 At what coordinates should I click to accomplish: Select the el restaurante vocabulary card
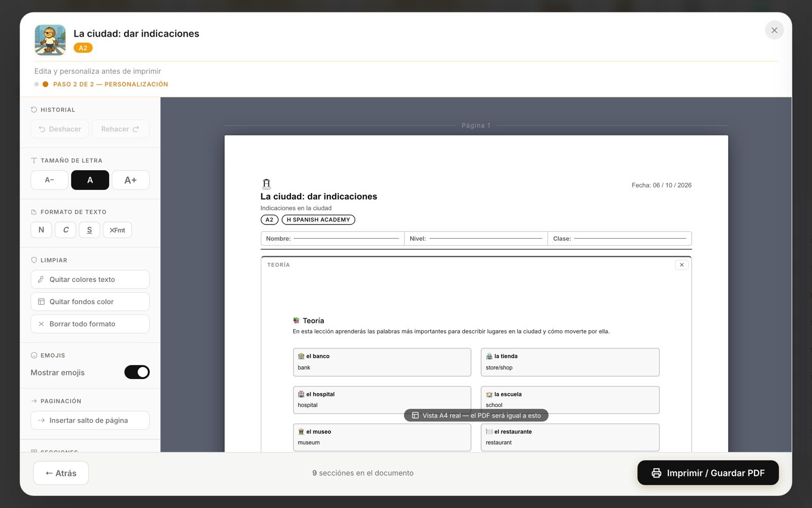570,437
